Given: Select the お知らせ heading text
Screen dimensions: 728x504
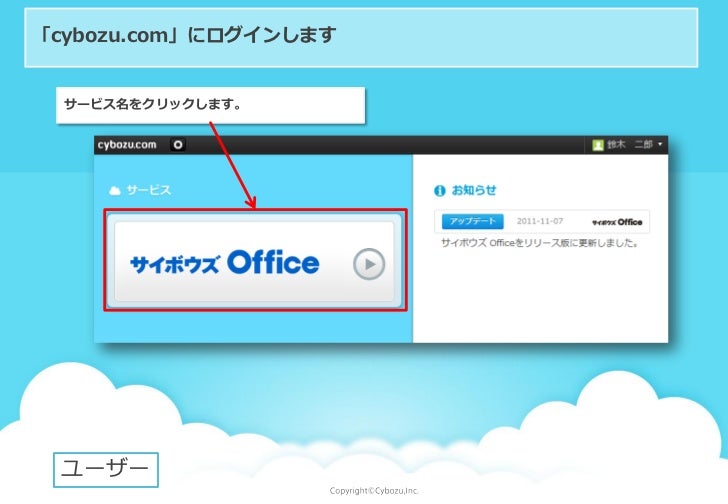Looking at the screenshot, I should tap(474, 190).
